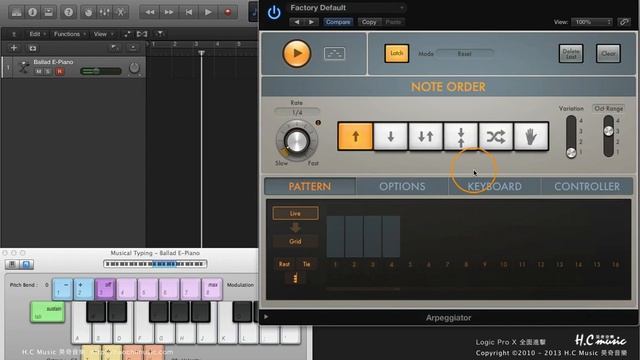Toggle the Latch button
Viewport: 640px width, 360px height.
(396, 53)
